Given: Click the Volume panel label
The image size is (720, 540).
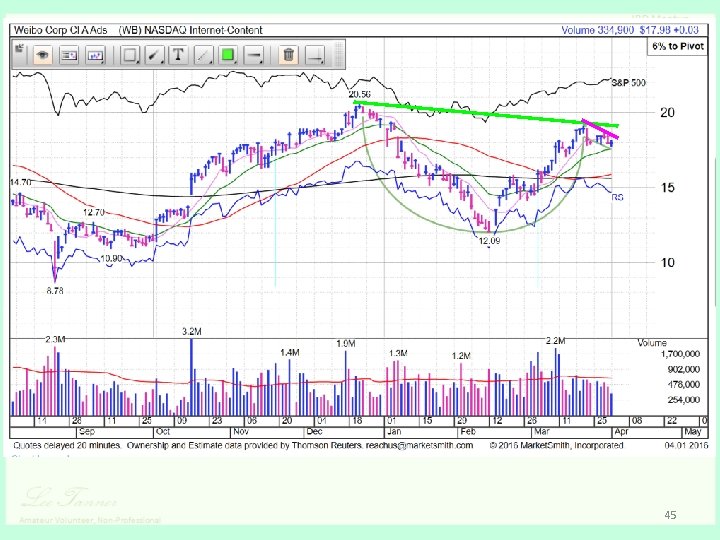Looking at the screenshot, I should pos(652,343).
